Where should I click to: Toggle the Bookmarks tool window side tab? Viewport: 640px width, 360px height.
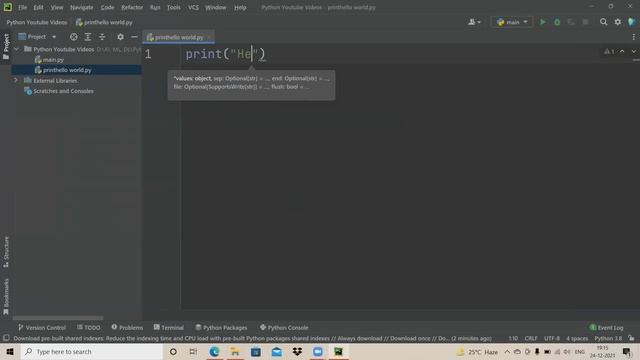[x=6, y=297]
